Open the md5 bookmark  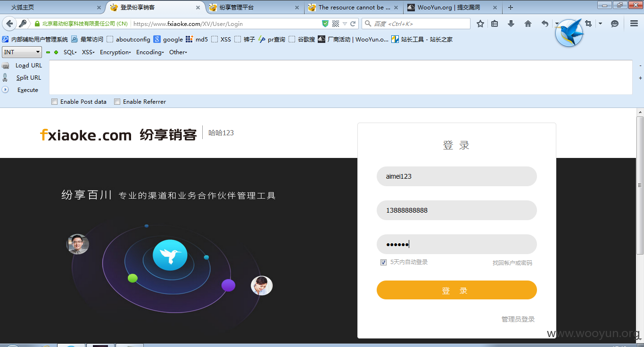click(x=197, y=40)
